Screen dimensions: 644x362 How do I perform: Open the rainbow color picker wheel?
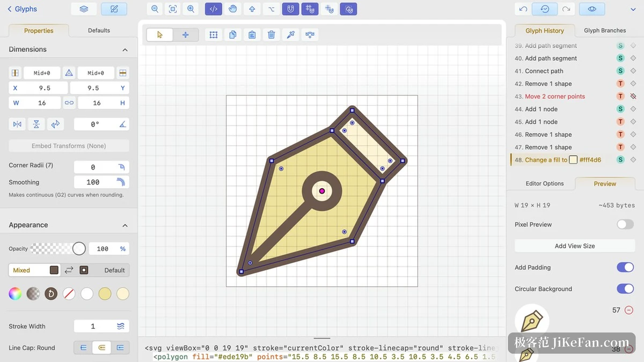point(15,293)
